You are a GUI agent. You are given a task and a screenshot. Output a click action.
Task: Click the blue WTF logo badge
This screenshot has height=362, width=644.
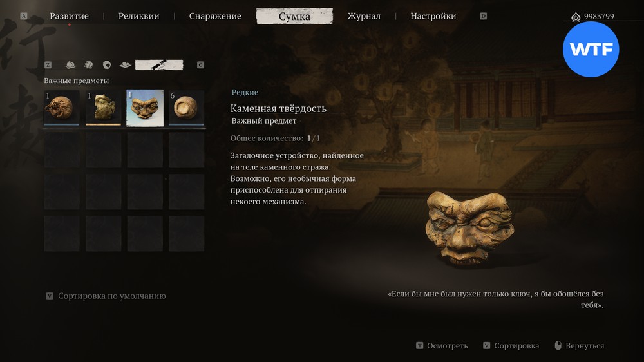591,49
